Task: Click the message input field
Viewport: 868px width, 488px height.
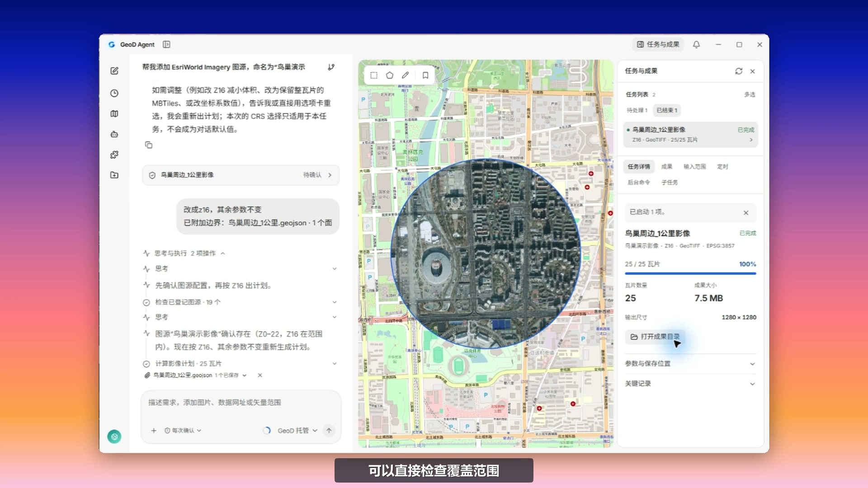Action: [241, 403]
